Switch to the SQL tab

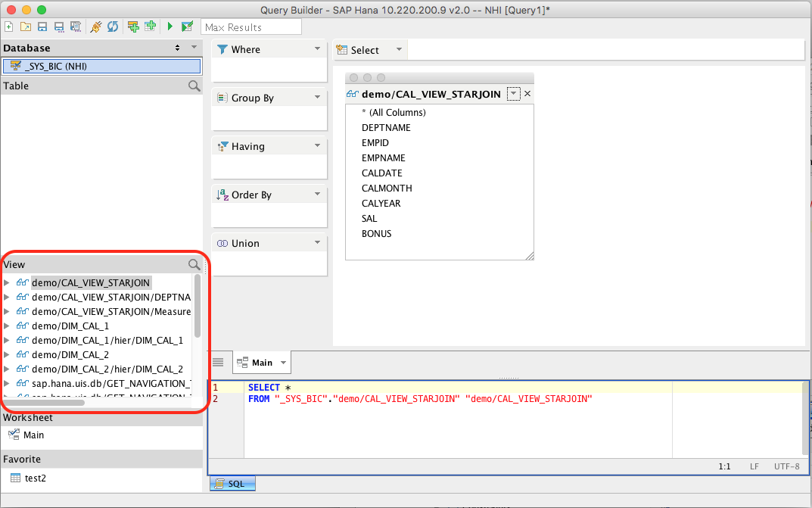point(232,484)
